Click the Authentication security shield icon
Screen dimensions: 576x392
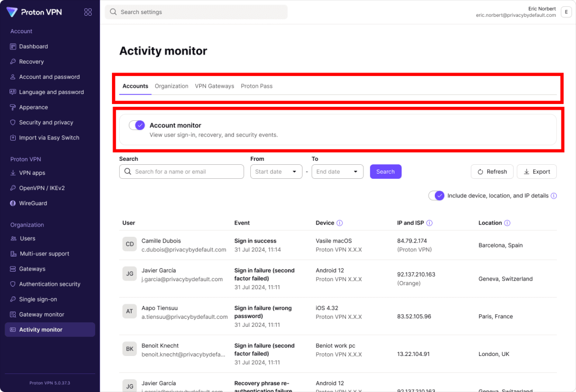coord(13,284)
